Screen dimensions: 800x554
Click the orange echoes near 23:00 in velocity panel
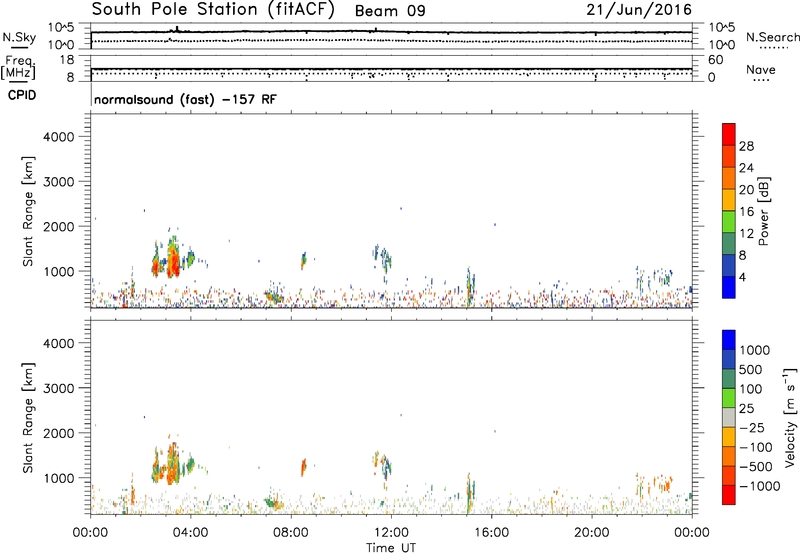(661, 484)
